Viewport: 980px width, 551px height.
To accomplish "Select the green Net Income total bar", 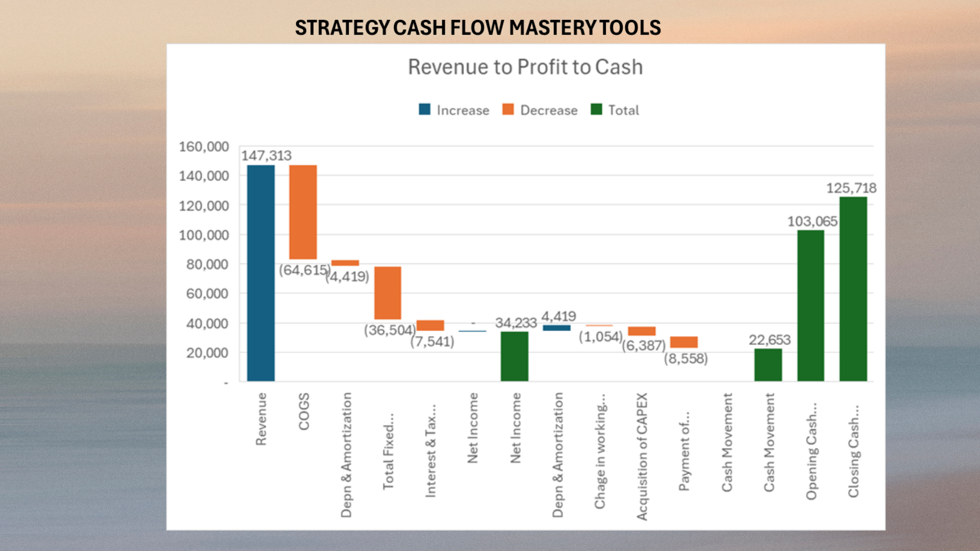I will [x=514, y=356].
